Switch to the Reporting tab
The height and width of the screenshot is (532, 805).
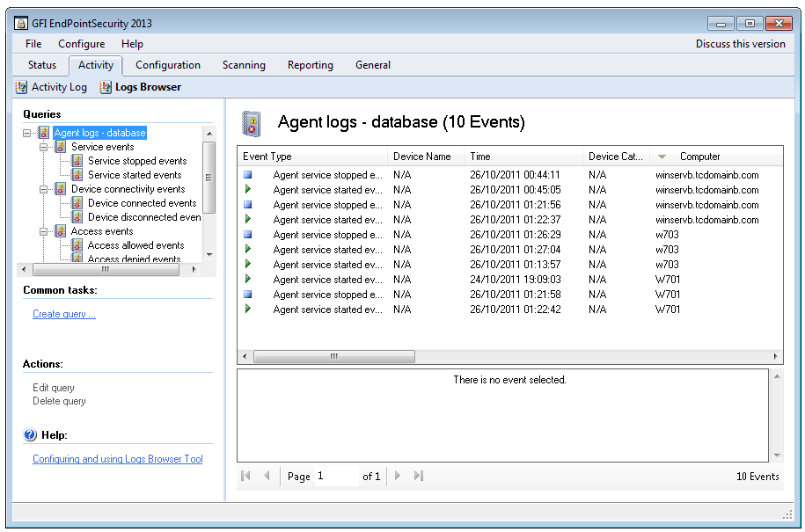point(310,65)
